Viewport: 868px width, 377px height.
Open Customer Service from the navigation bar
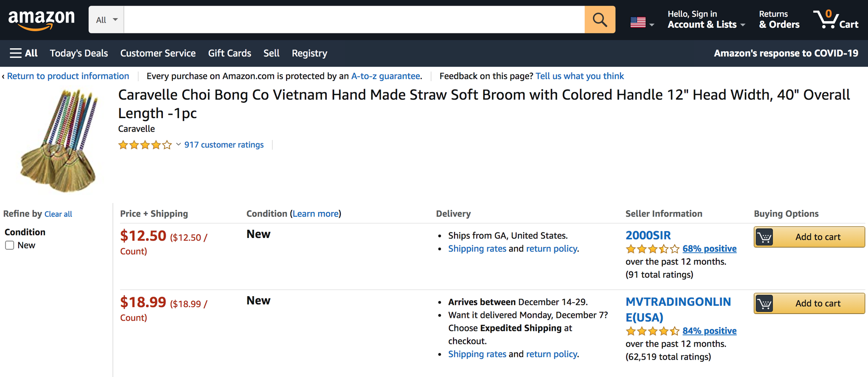(x=158, y=53)
